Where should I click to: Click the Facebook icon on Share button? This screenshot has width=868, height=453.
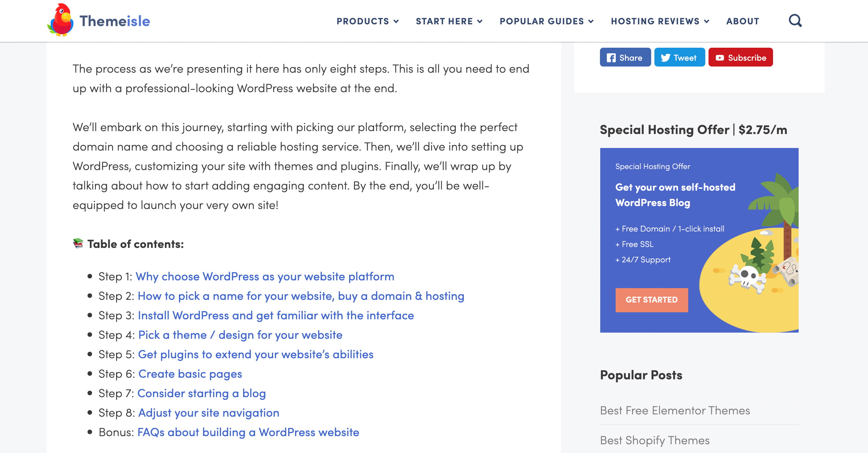tap(612, 57)
